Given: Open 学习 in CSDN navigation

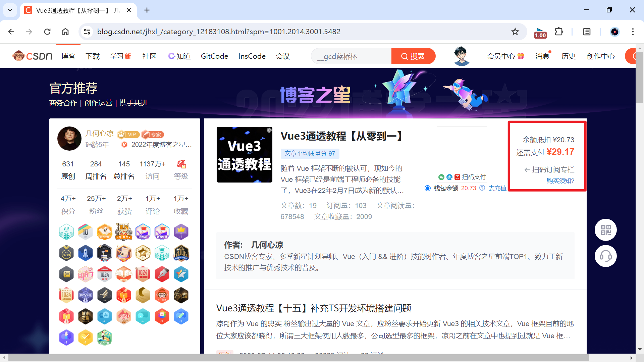Looking at the screenshot, I should point(120,56).
